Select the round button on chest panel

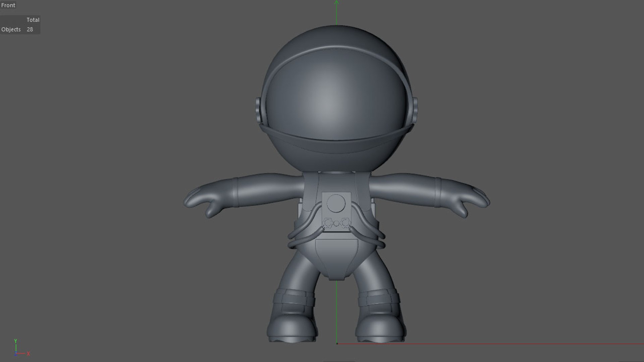tap(336, 203)
